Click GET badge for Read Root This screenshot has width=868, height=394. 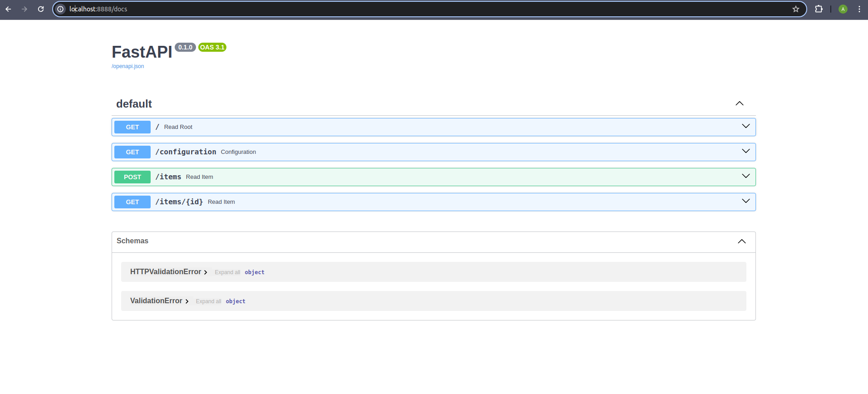[x=132, y=127]
